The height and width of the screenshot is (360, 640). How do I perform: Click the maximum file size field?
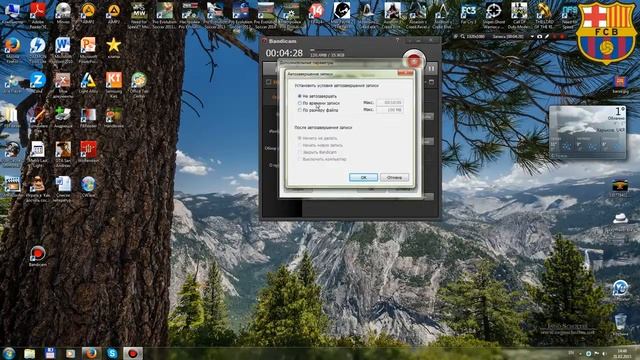390,110
